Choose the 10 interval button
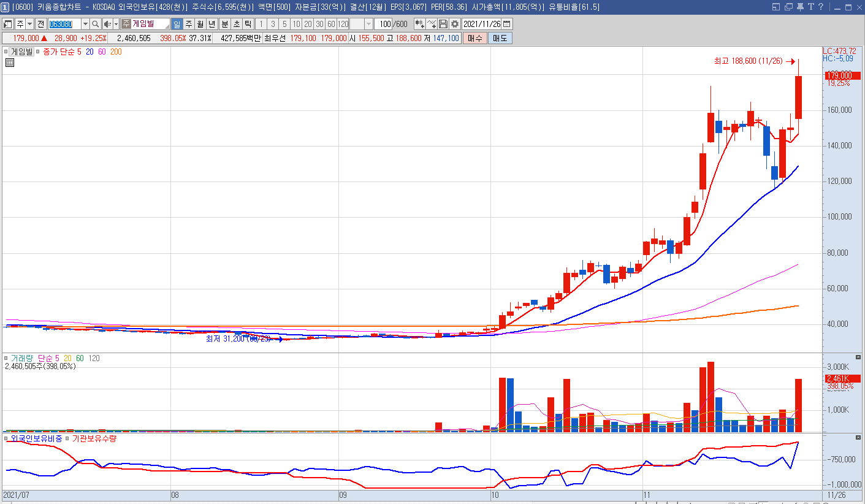 pos(296,24)
